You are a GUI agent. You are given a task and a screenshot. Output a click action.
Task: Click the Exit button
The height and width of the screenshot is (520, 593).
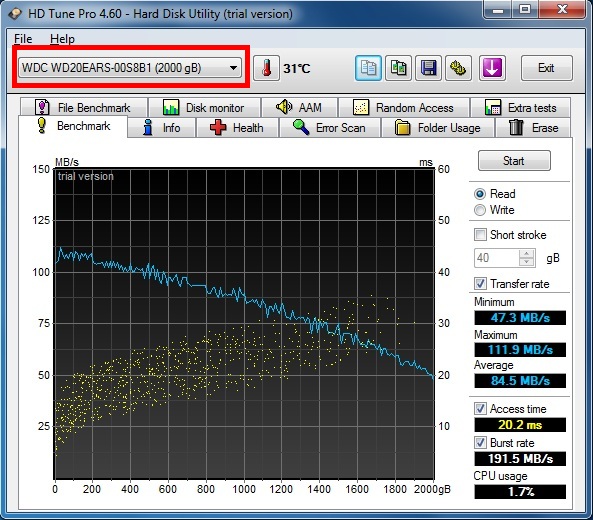(546, 68)
